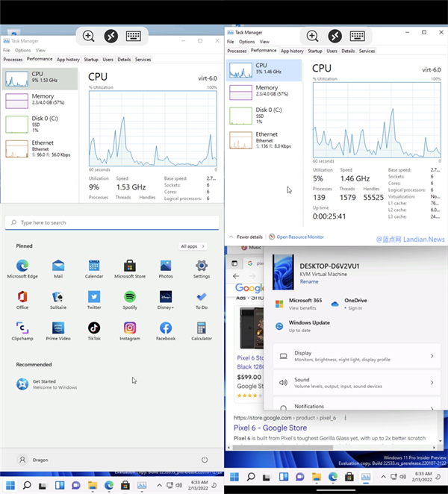Select Memory in left Task Manager sidebar
Viewport: 448px width, 494px height.
(40, 101)
